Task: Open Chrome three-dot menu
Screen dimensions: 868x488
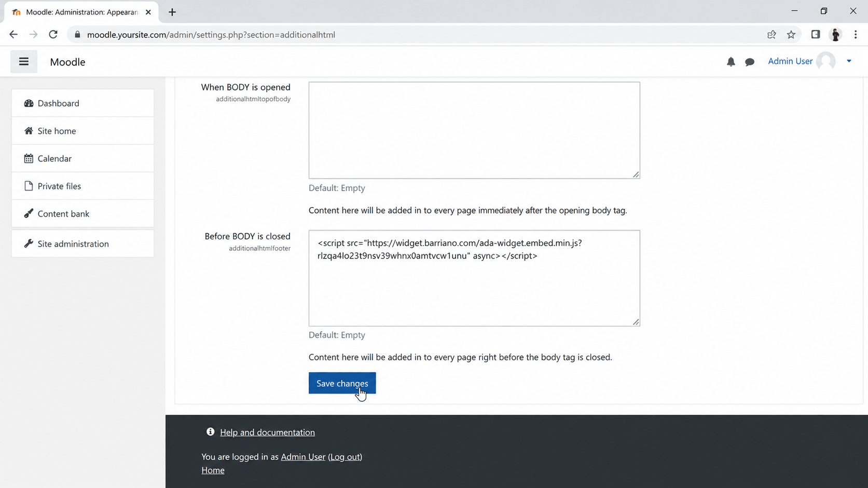Action: coord(856,35)
